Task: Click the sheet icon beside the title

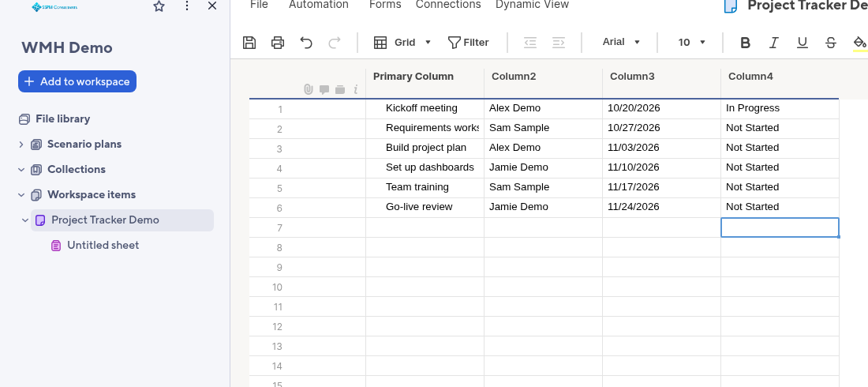Action: click(x=731, y=6)
